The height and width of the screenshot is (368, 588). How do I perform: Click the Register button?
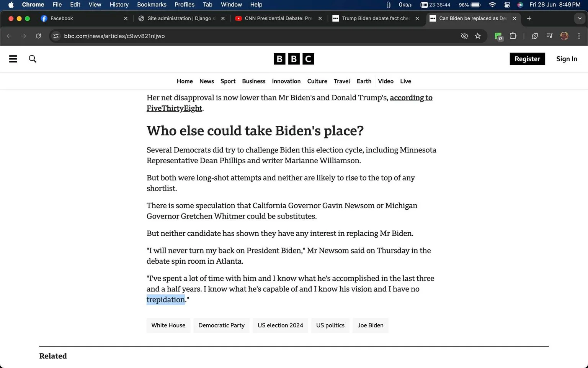tap(527, 59)
